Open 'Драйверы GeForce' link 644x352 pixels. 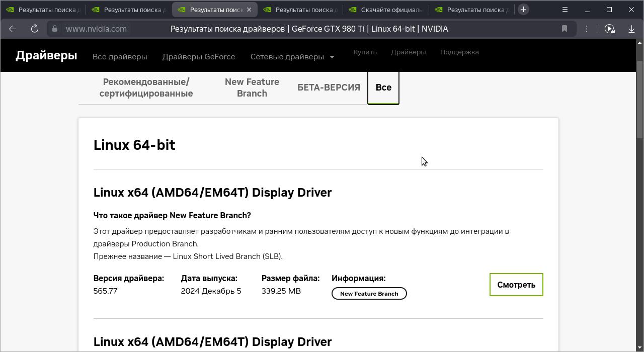tap(199, 57)
